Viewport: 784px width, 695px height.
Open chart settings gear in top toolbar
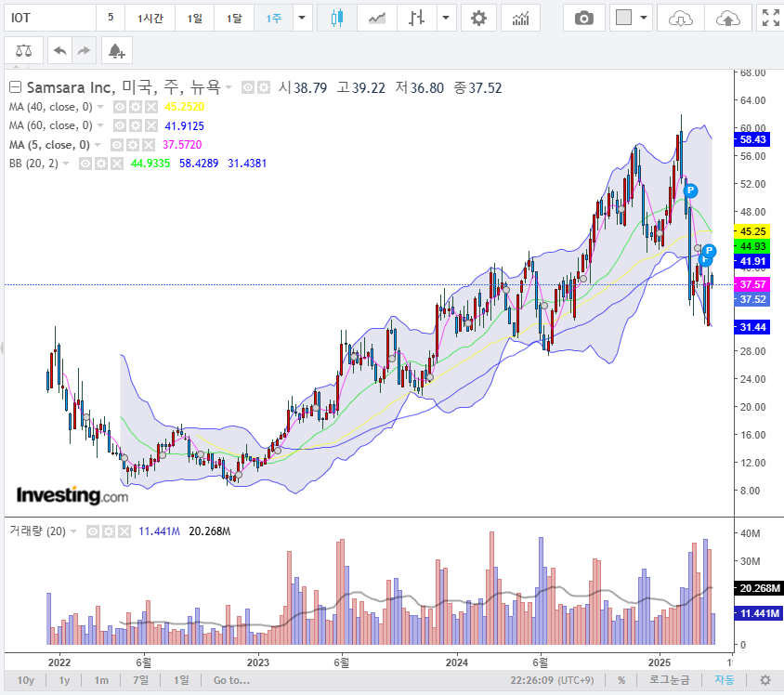tap(478, 19)
